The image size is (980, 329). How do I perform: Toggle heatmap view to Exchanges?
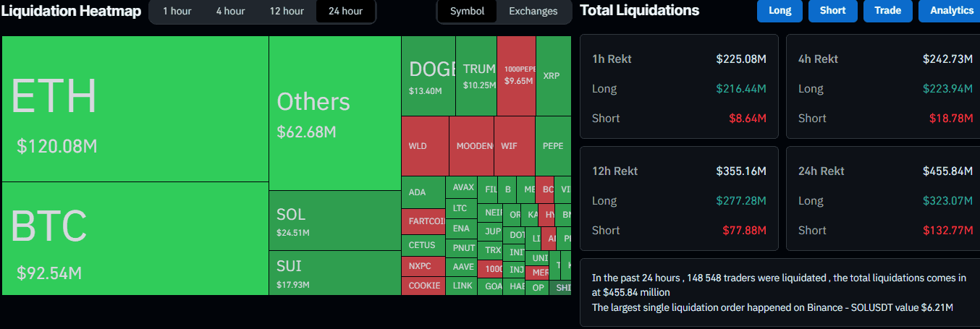click(533, 11)
